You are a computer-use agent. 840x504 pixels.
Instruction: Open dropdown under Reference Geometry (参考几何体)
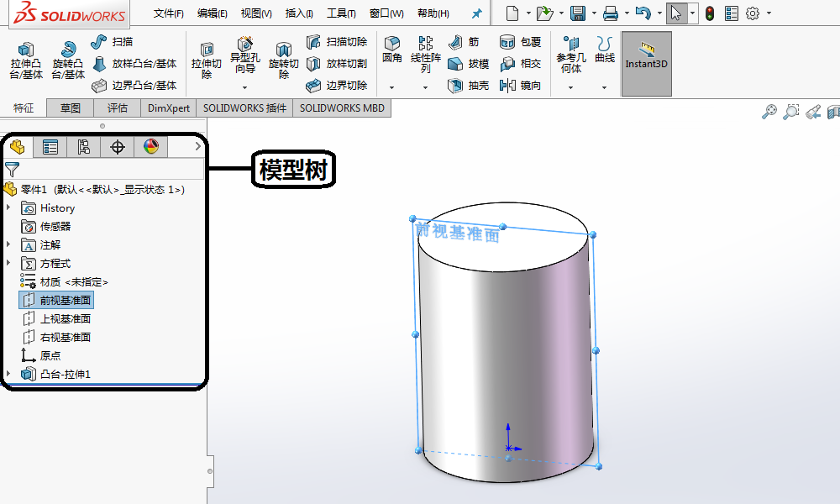(570, 87)
